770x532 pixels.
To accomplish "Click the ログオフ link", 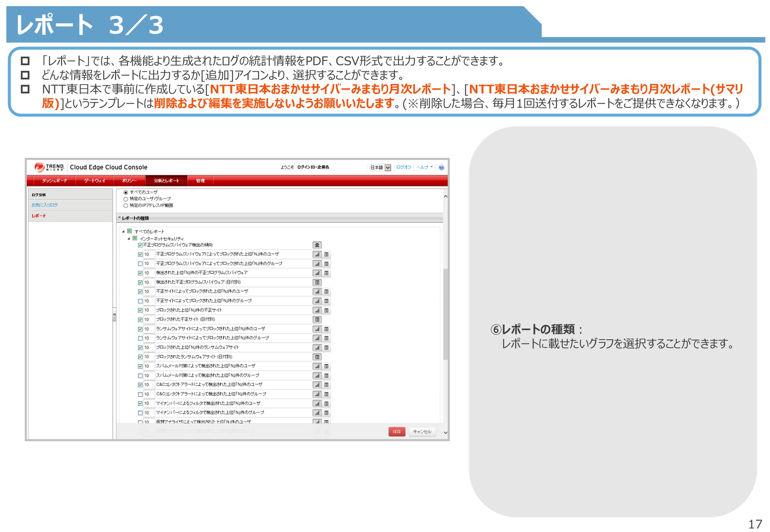I will (x=403, y=167).
